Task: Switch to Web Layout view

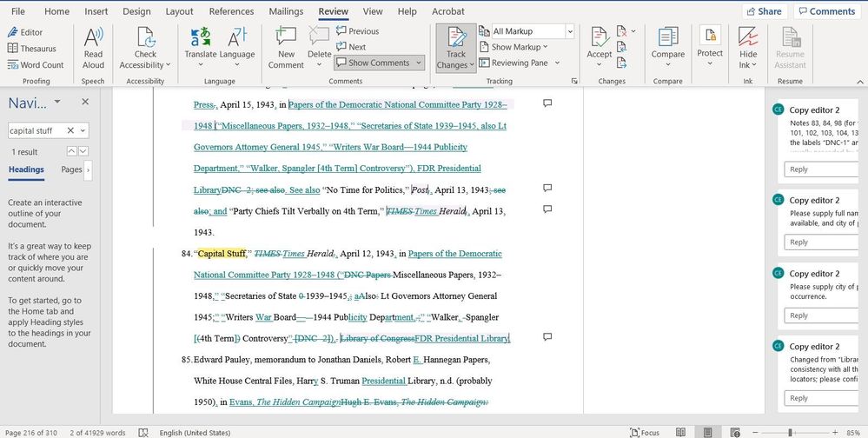Action: [735, 433]
